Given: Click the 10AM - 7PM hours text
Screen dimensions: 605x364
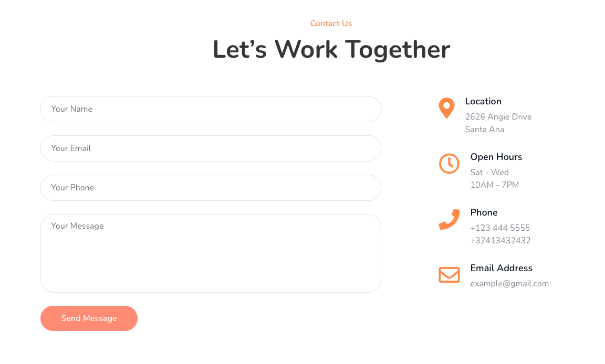Looking at the screenshot, I should click(x=495, y=185).
